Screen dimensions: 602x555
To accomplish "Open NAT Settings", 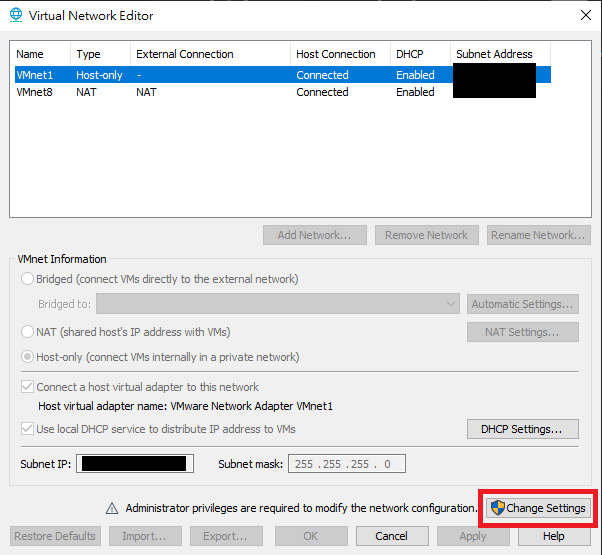I will [x=523, y=332].
